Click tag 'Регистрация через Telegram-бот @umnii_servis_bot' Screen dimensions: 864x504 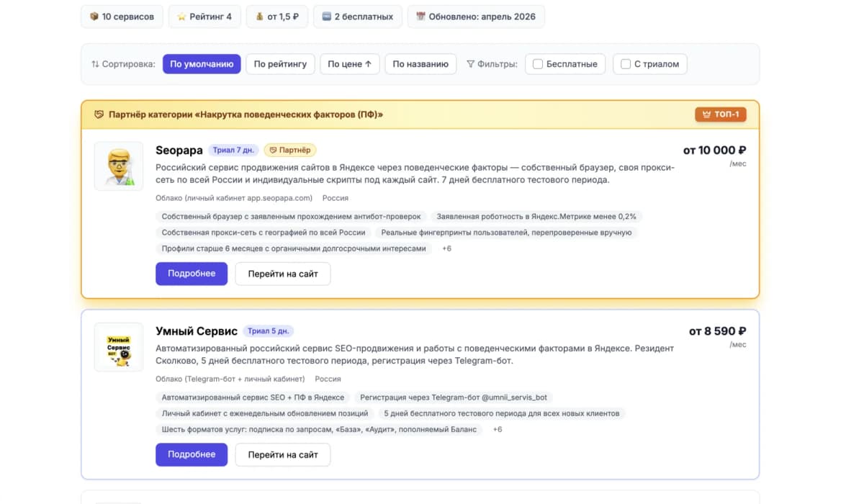point(454,397)
